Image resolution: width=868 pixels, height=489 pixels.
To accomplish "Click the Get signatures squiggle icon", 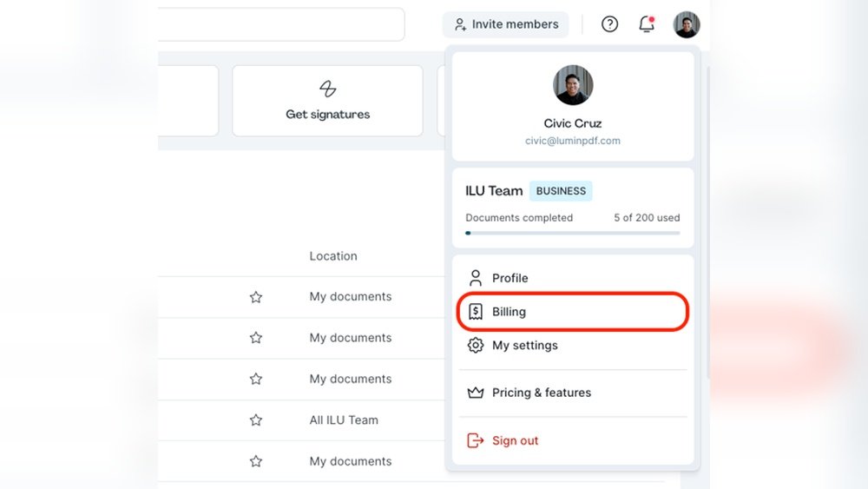I will point(328,89).
